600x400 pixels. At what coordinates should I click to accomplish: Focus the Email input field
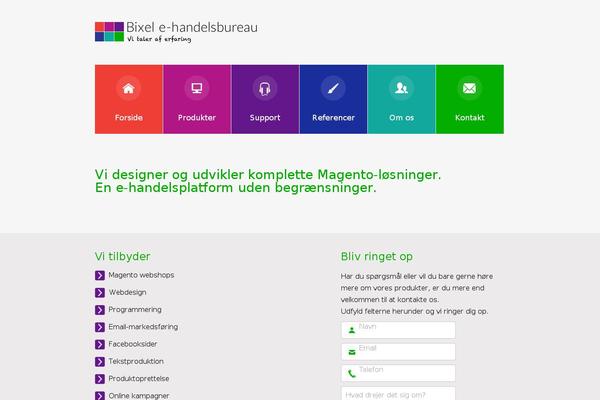(398, 351)
